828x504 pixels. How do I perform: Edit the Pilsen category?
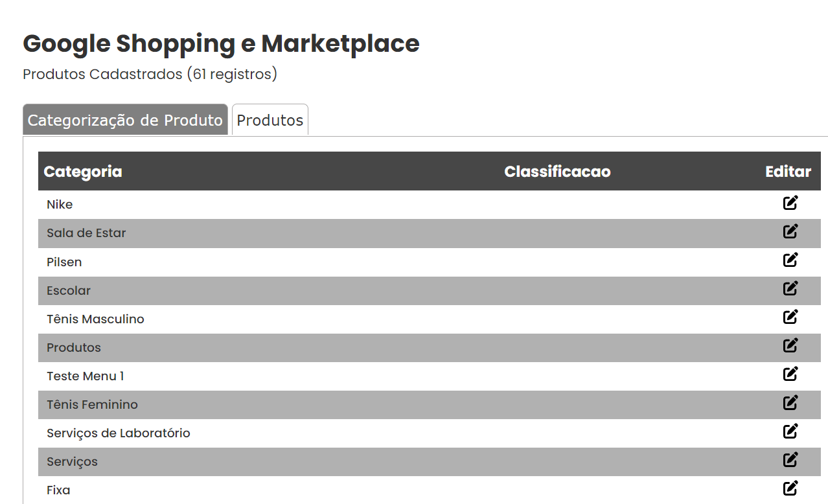(790, 260)
